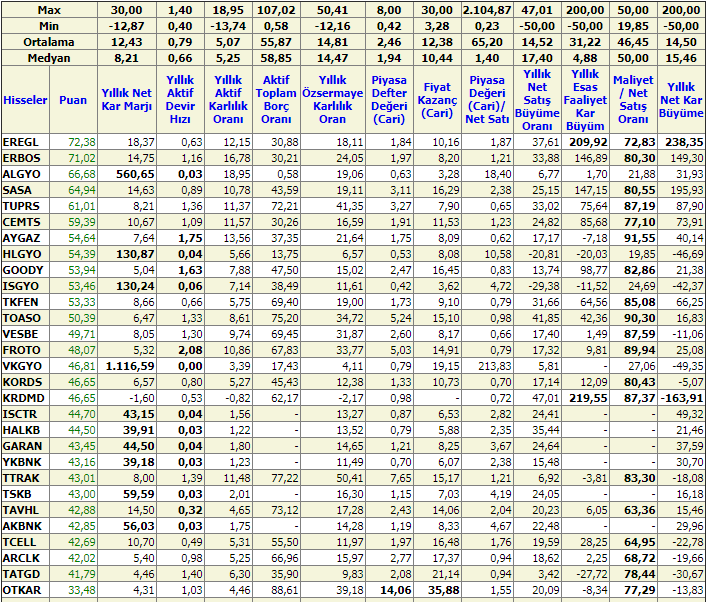
Task: Select the TOASO stock name
Action: pos(21,318)
